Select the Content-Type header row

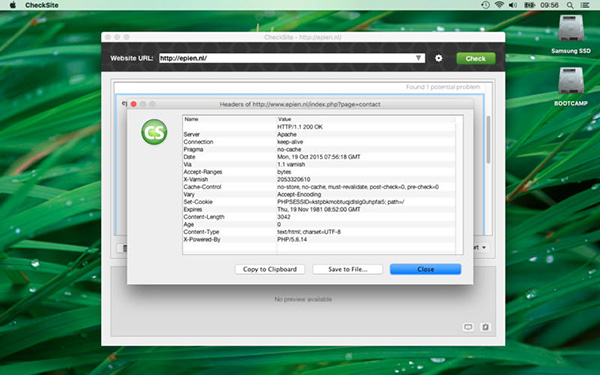[319, 232]
